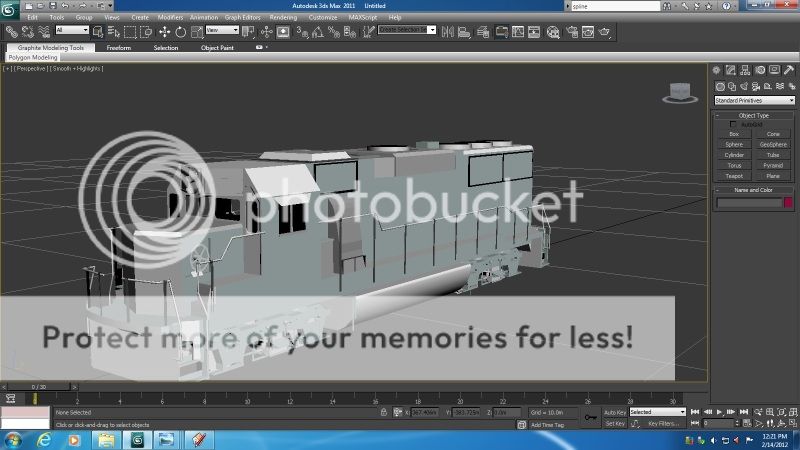The image size is (800, 450).
Task: Open the Modifiers menu
Action: [x=170, y=17]
